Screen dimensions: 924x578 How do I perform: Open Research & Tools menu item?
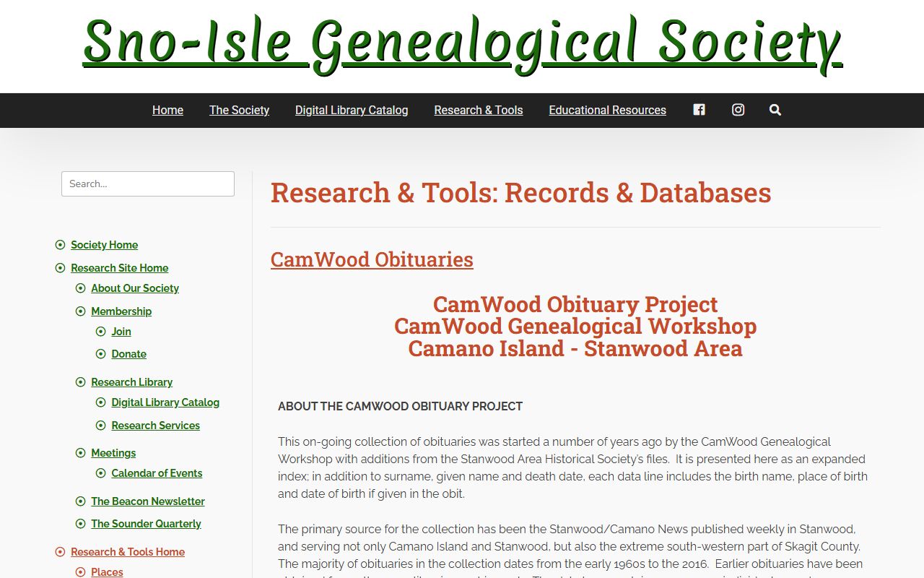click(x=479, y=110)
